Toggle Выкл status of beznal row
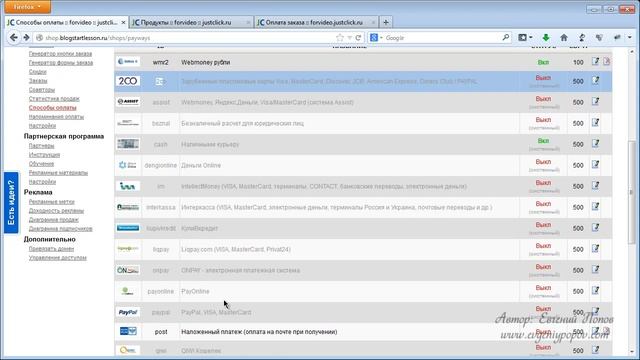Screen dimensions: 640x360 point(543,120)
